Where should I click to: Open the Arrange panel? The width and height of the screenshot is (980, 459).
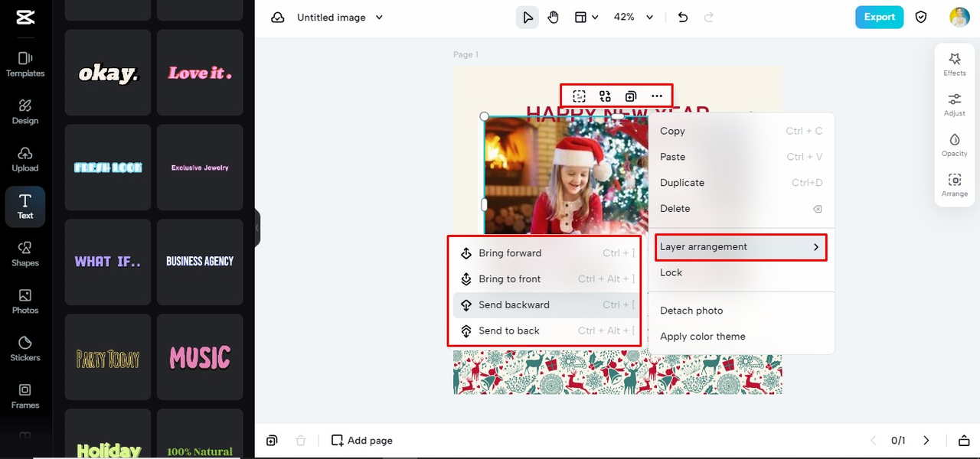[955, 185]
